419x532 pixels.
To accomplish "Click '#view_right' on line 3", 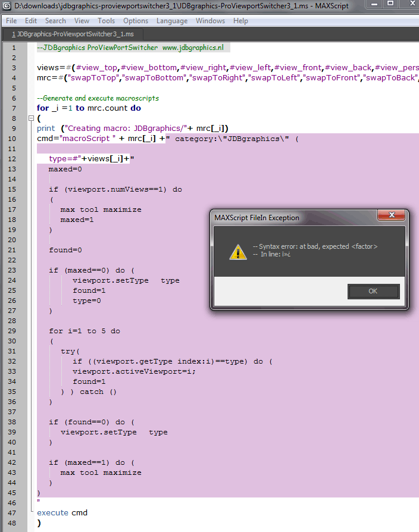I will coord(203,67).
